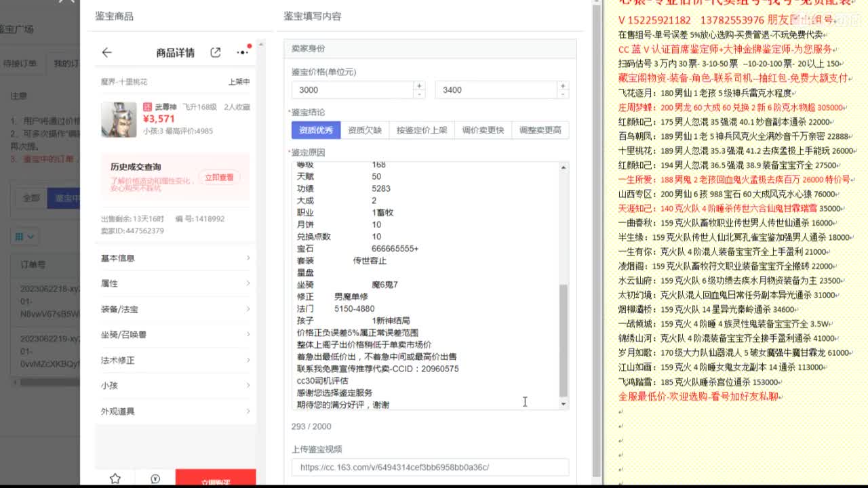Click the 鉴宝广场 heading in background page

(x=16, y=29)
